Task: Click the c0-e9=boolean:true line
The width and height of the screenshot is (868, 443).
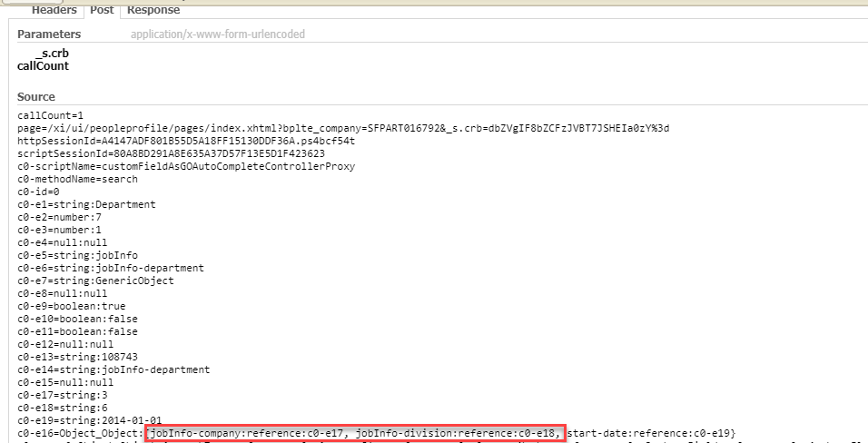Action: (72, 306)
